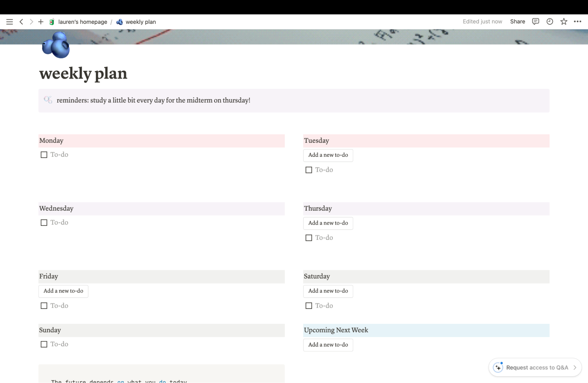Favorite the page using the star icon
Viewport: 588px width, 383px height.
[x=564, y=21]
